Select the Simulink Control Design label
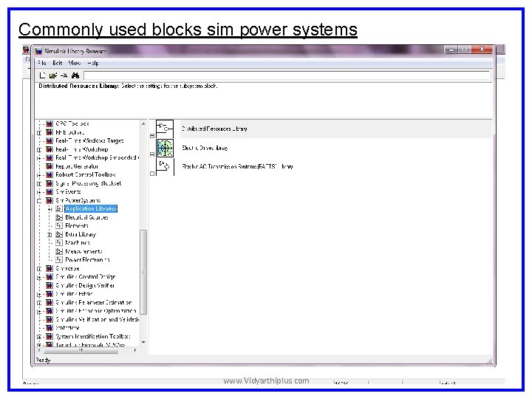Image resolution: width=532 pixels, height=399 pixels. (86, 277)
